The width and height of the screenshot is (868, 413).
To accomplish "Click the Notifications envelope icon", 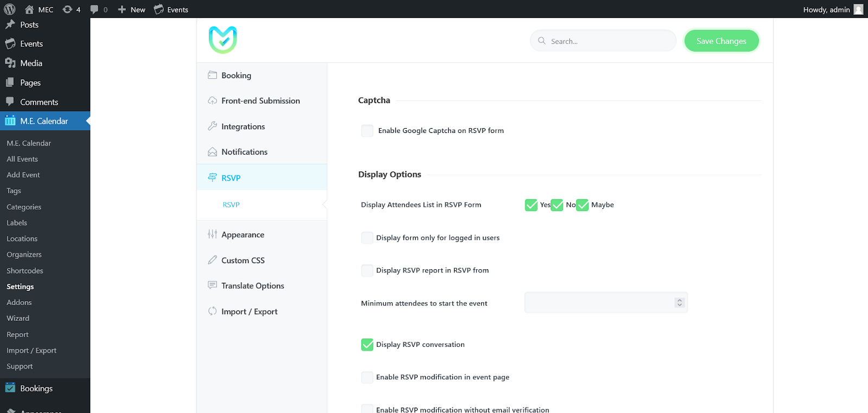I will click(x=212, y=152).
